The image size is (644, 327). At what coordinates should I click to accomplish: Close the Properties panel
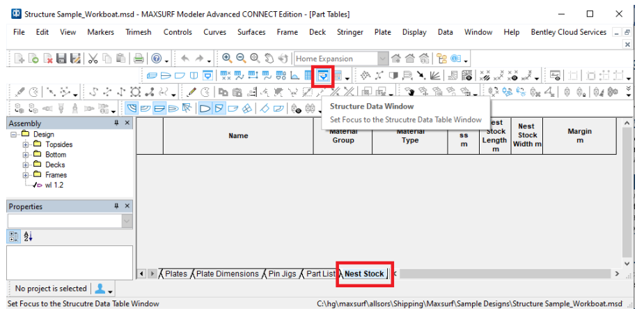(x=127, y=206)
